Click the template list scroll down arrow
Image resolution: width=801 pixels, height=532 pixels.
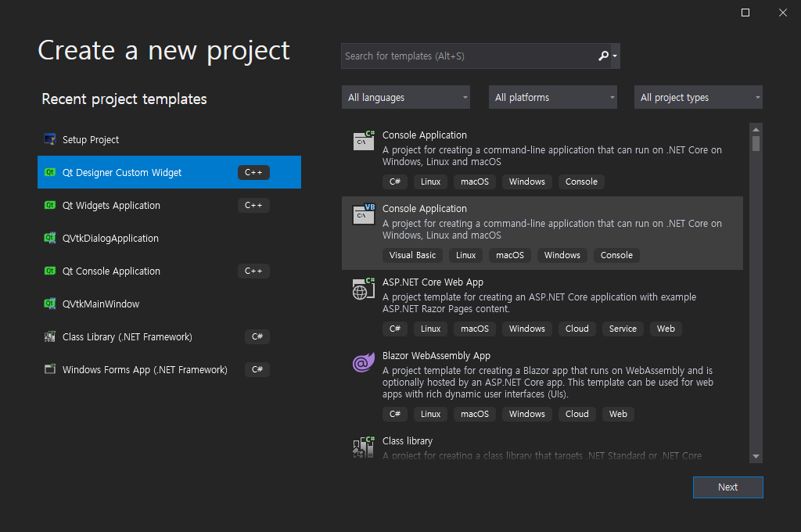click(x=756, y=456)
